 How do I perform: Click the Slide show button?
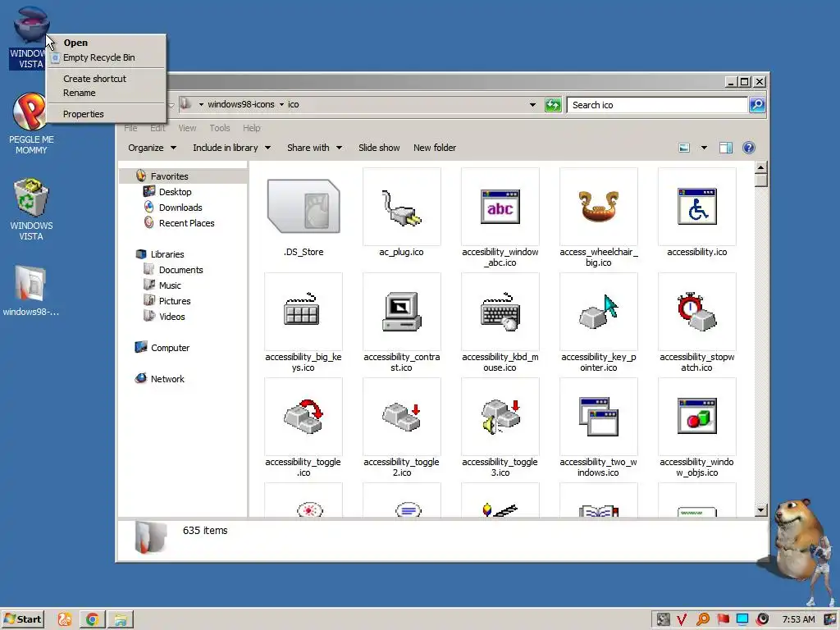[379, 148]
